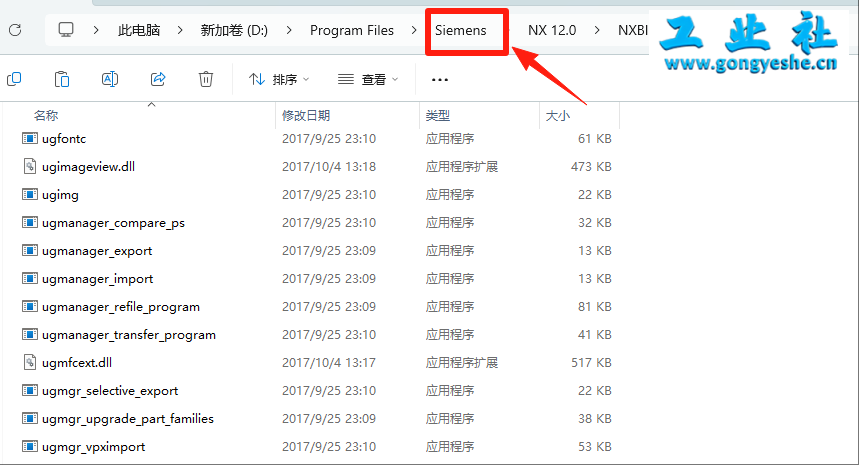Click the delete trash icon
Image resolution: width=859 pixels, height=465 pixels.
click(x=205, y=79)
